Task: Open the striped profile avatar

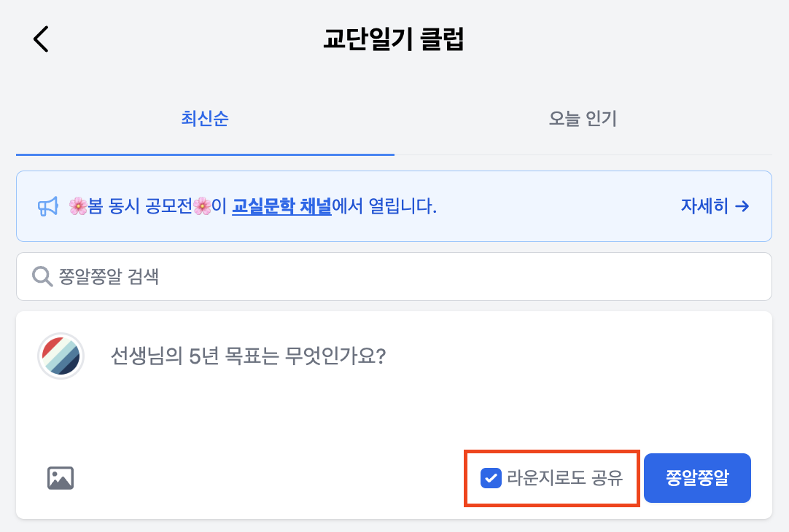Action: point(61,356)
